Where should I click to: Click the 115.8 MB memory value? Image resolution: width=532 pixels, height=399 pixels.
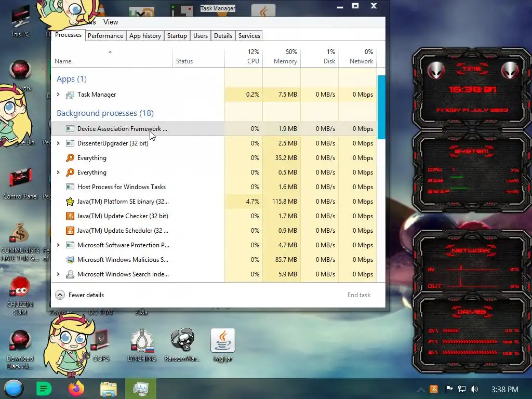tap(285, 202)
